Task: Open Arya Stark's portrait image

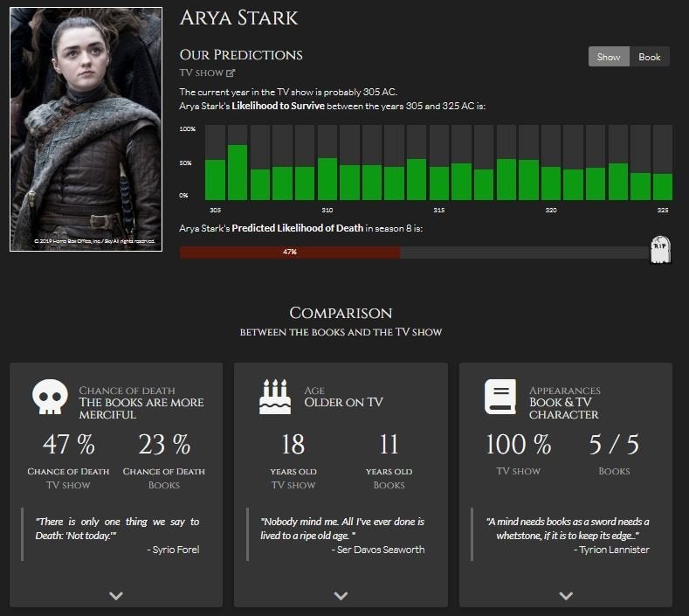Action: (x=86, y=129)
